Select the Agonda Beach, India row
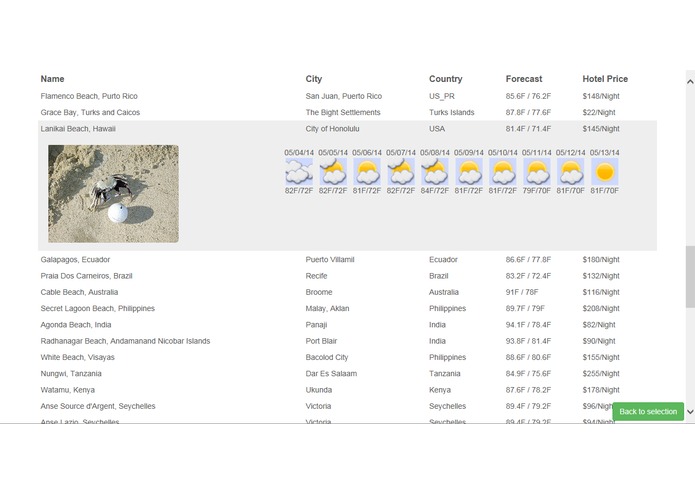The height and width of the screenshot is (494, 695). (348, 325)
